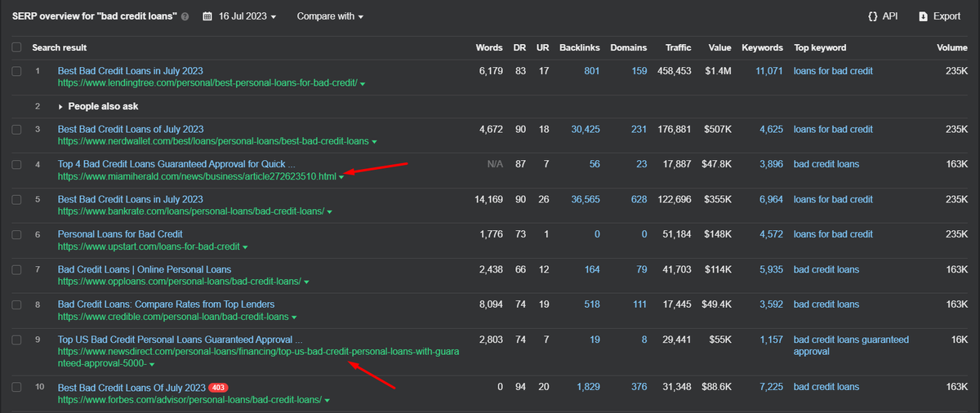The height and width of the screenshot is (413, 980).
Task: Open Top US Bad Credit Personal Loans title
Action: click(x=180, y=340)
